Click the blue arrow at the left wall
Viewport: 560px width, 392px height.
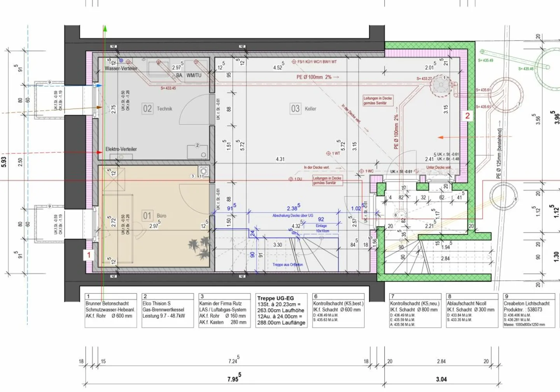click(x=99, y=86)
